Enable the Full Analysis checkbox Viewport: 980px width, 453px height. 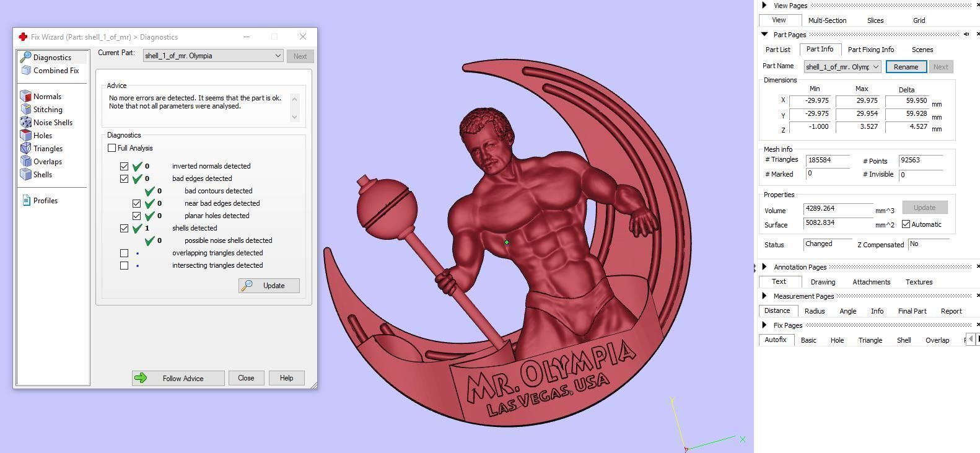pyautogui.click(x=112, y=147)
